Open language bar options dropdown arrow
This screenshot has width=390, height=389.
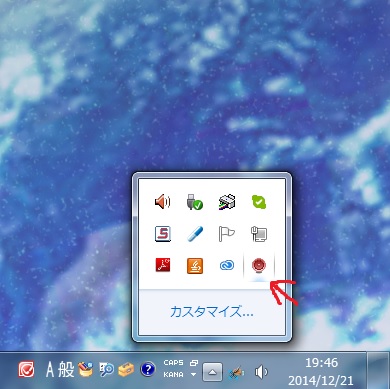click(x=194, y=375)
